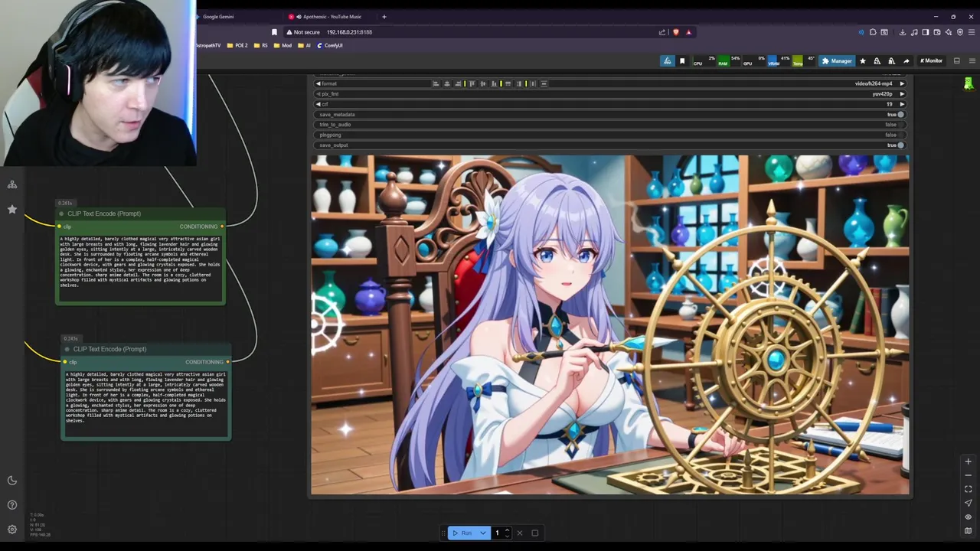Open the K Monitor panel
This screenshot has height=551, width=980.
pos(931,60)
